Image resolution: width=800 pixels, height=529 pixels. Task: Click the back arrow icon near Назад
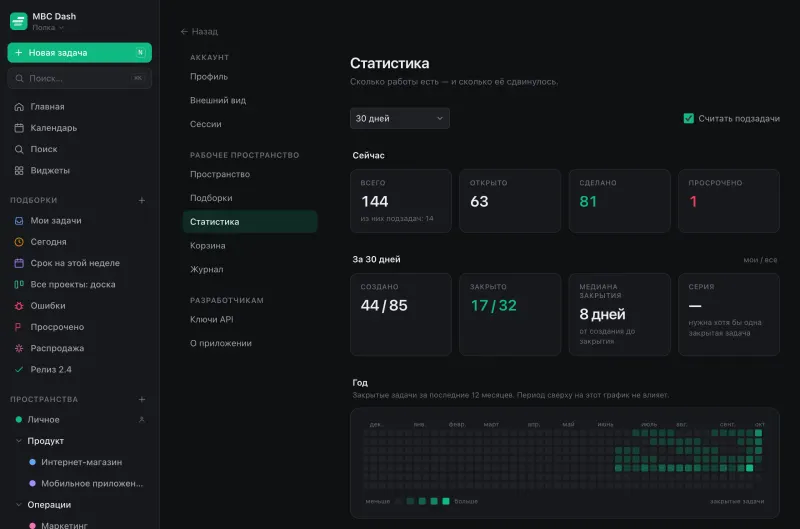(x=184, y=32)
